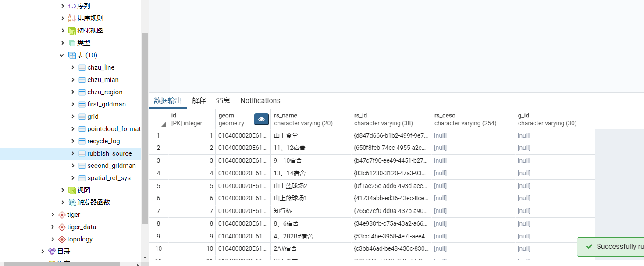Image resolution: width=644 pixels, height=266 pixels.
Task: Switch to the Notifications tab
Action: coord(260,101)
